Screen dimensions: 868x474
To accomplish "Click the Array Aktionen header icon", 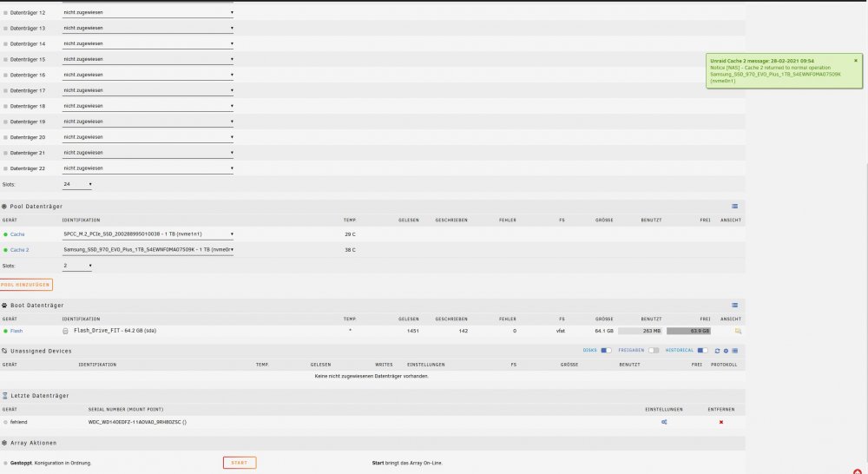I will point(4,443).
